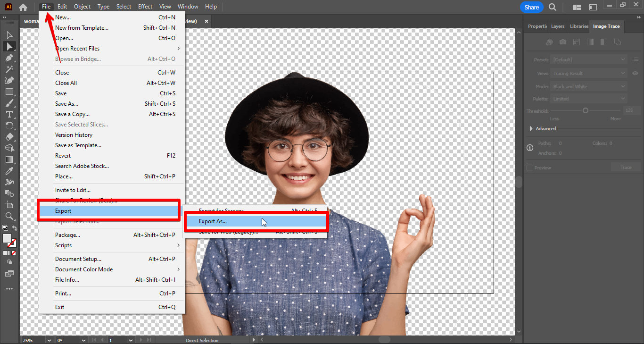This screenshot has width=644, height=344.
Task: Select the Selection tool
Action: (8, 35)
